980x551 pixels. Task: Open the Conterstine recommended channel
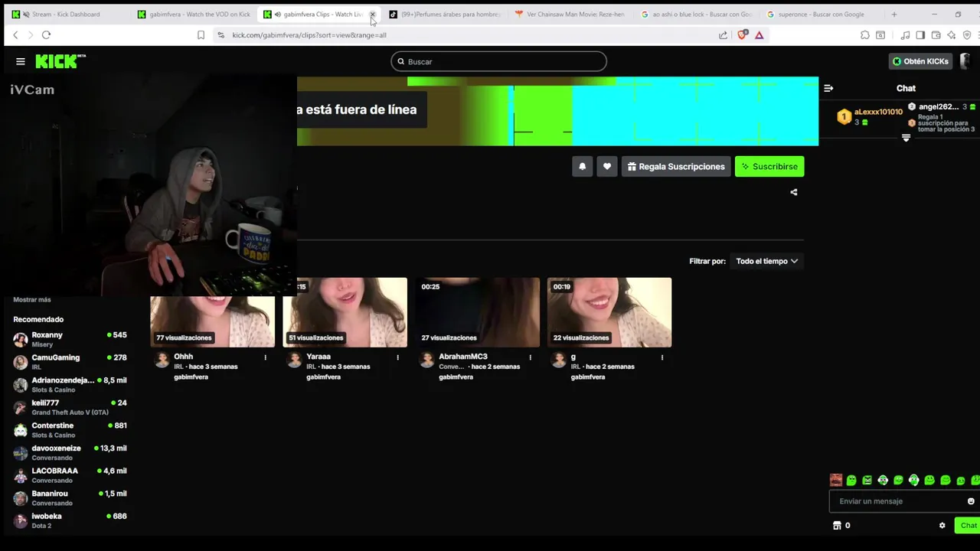pos(70,430)
